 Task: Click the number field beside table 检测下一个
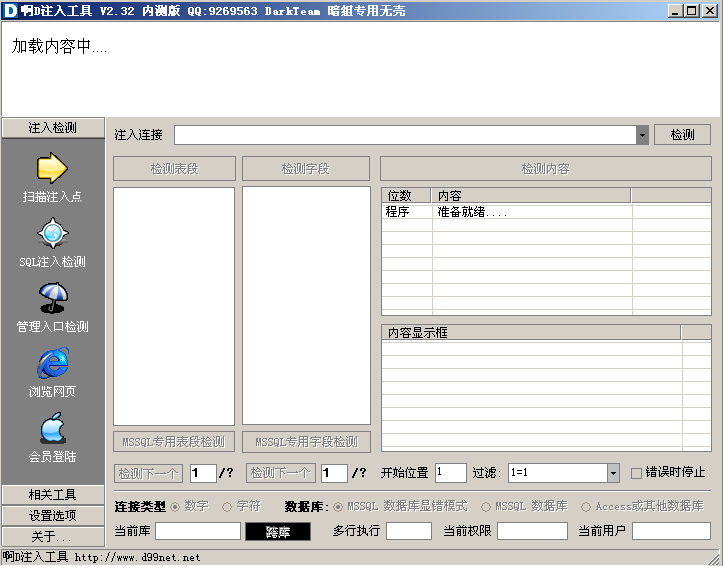click(x=203, y=473)
